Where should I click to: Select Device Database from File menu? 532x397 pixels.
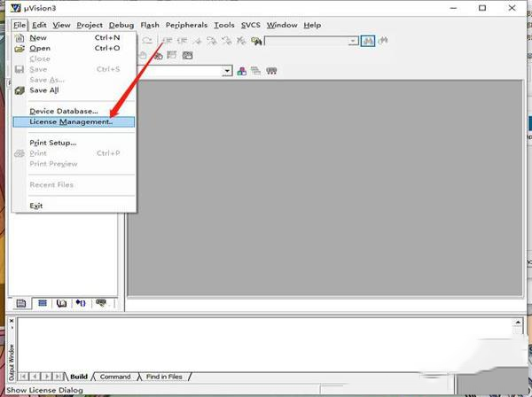pos(64,111)
